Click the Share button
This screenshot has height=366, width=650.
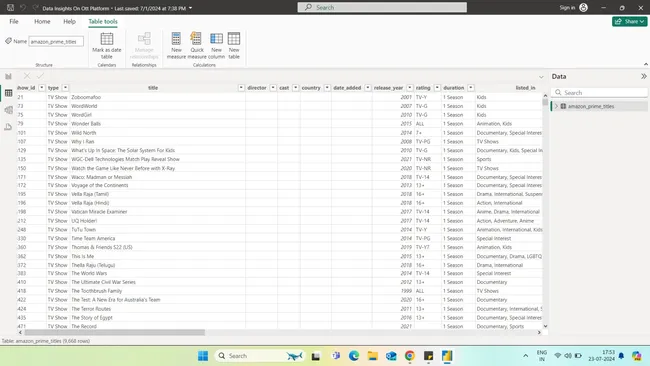629,21
